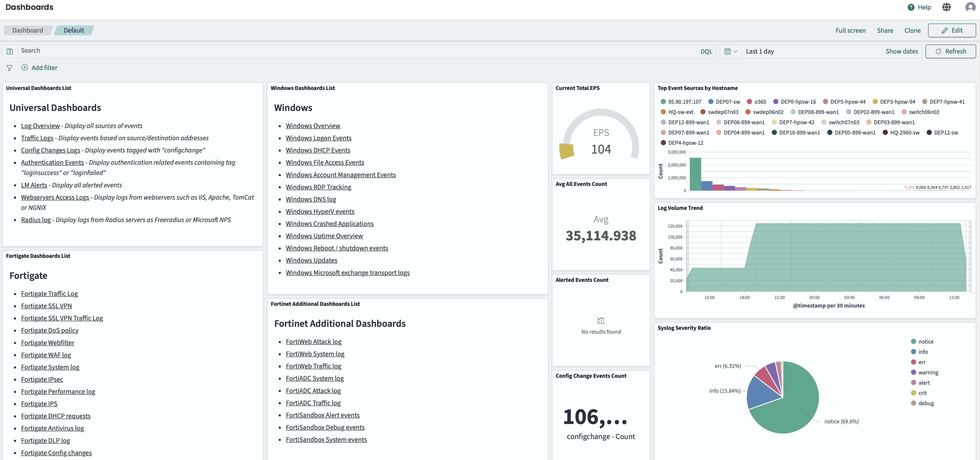Open the Last 1 day time range dropdown
The image size is (980, 460).
(x=760, y=51)
